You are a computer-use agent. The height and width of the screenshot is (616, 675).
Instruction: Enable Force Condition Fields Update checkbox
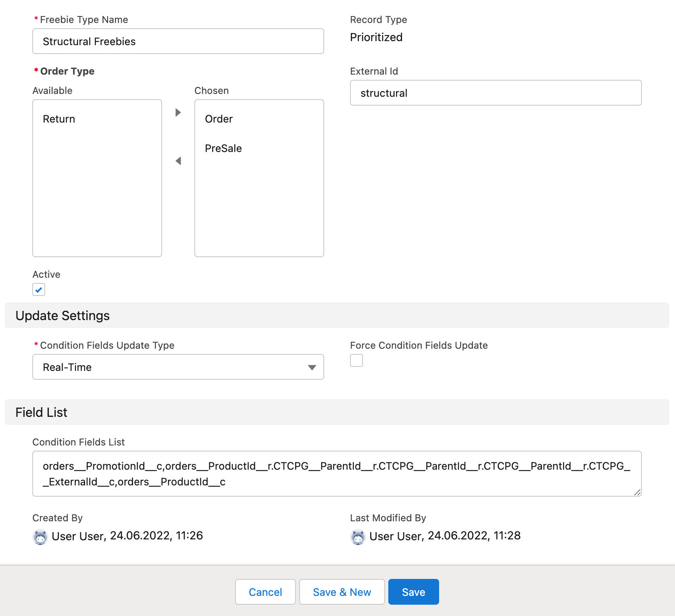tap(356, 360)
